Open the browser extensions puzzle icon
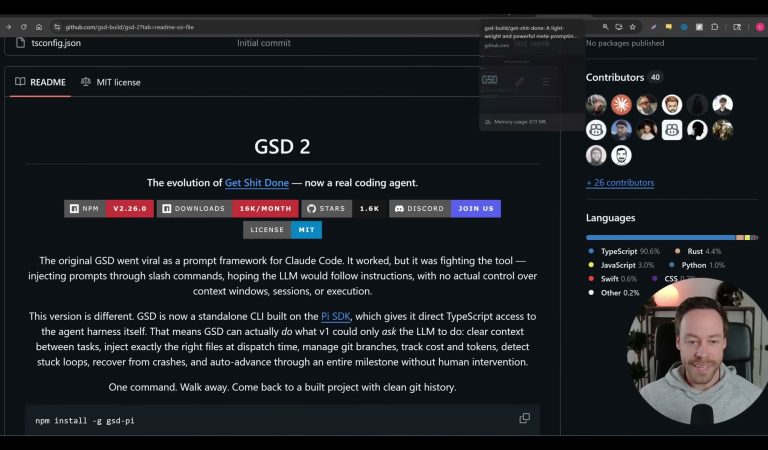The width and height of the screenshot is (768, 450). (x=715, y=27)
